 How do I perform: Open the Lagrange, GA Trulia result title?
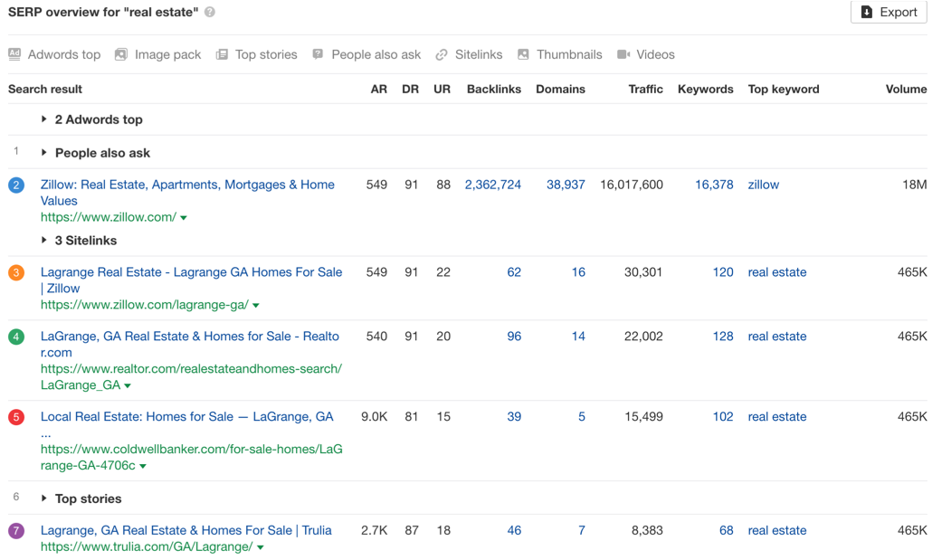186,530
